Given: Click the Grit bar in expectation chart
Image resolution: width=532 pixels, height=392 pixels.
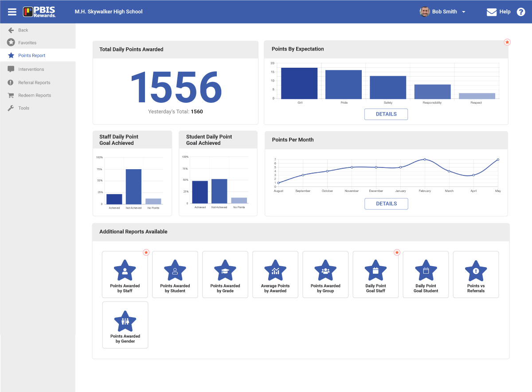Looking at the screenshot, I should pyautogui.click(x=299, y=83).
